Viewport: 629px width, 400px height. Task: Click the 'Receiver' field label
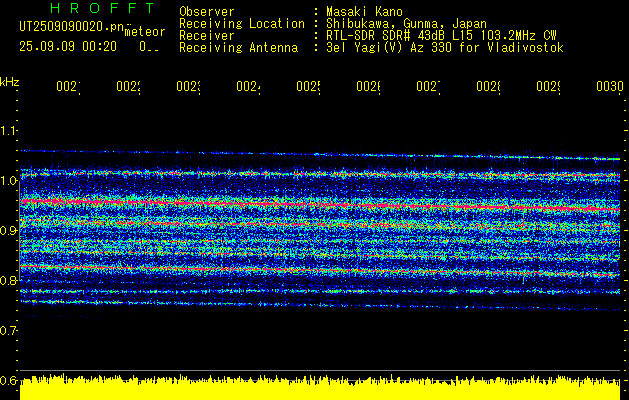coord(207,36)
